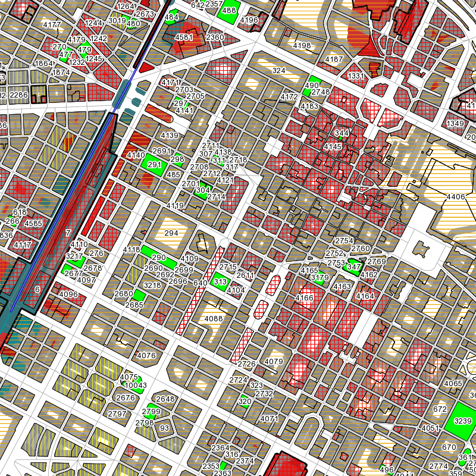
Task: Select parcel label 4196
Action: point(249,20)
